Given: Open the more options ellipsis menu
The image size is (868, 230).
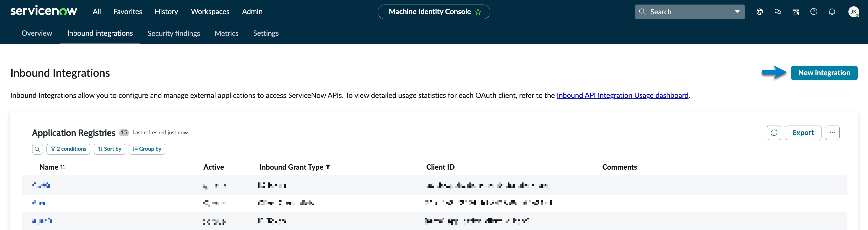Looking at the screenshot, I should [x=832, y=133].
